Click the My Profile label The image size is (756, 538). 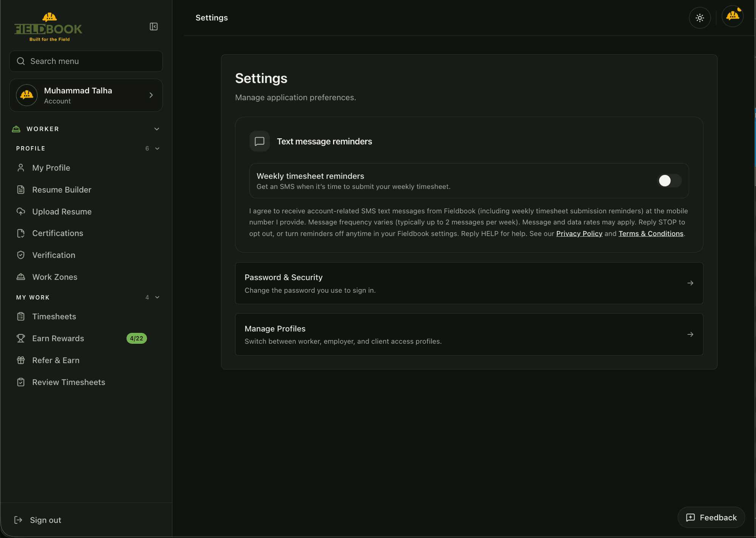[x=51, y=168]
